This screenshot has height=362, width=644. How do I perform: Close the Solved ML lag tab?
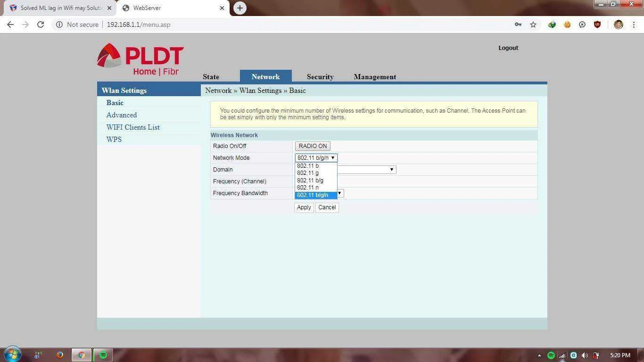coord(109,8)
